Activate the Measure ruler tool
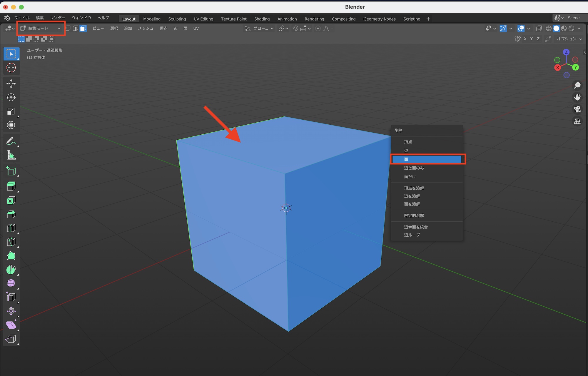 point(11,155)
